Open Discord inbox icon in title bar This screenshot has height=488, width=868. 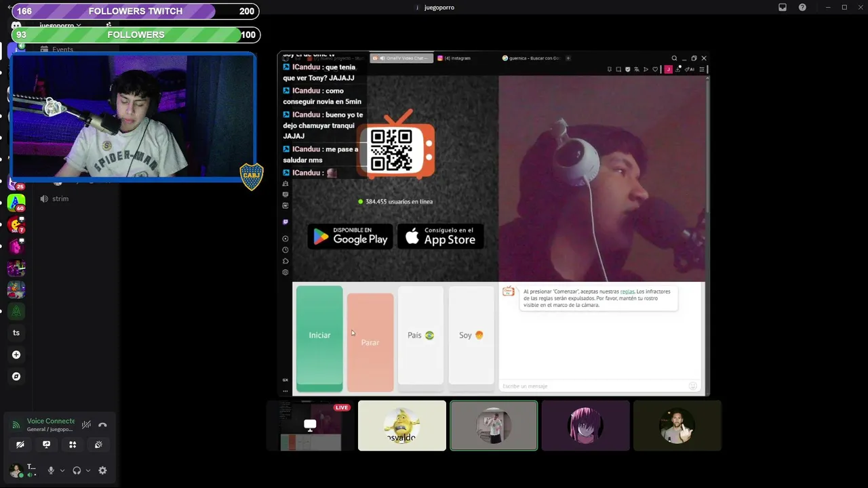[x=783, y=7]
